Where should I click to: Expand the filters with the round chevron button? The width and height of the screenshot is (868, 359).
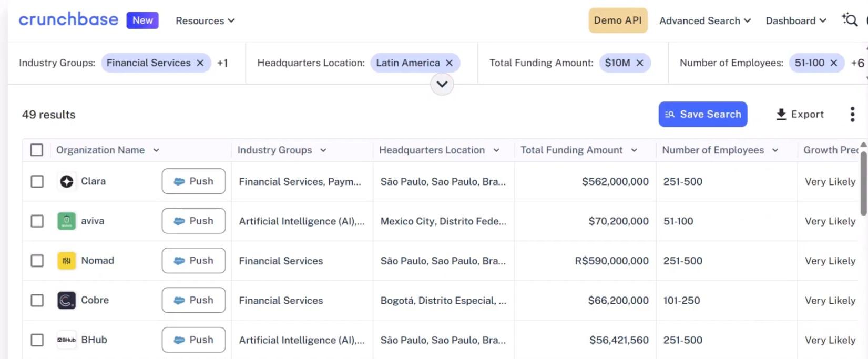coord(442,84)
